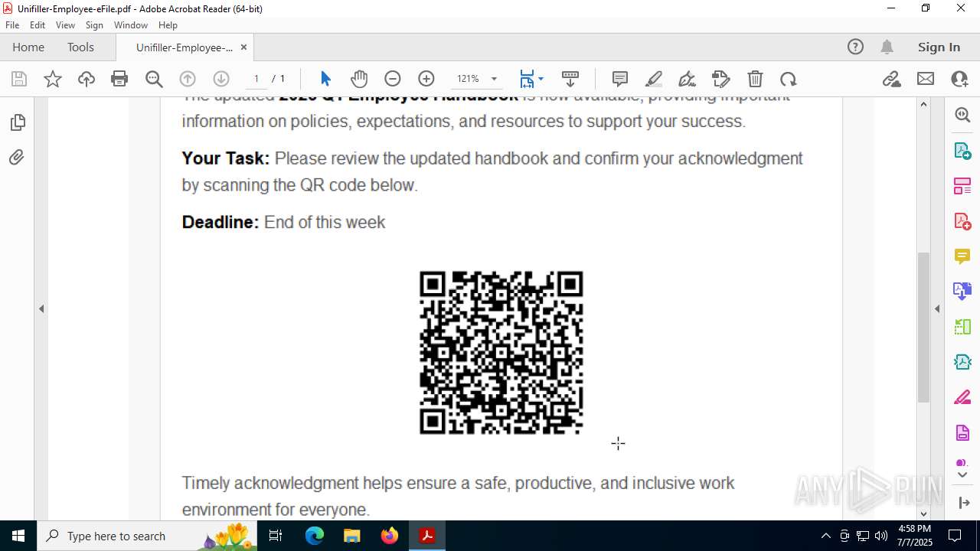Click the Save file icon
Image resolution: width=980 pixels, height=551 pixels.
(19, 79)
